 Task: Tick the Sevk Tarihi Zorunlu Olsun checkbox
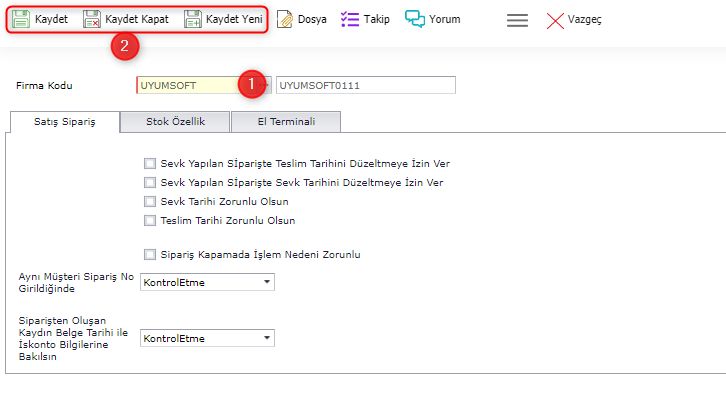pyautogui.click(x=150, y=201)
